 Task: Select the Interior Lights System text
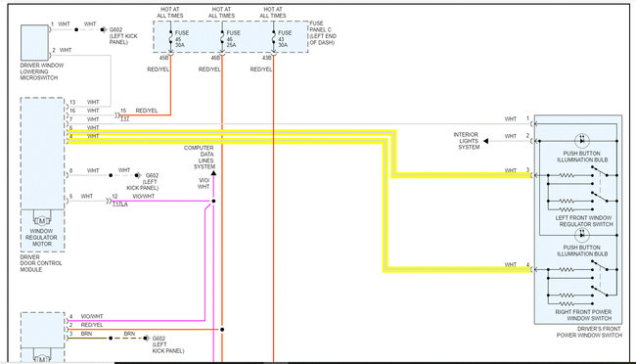(x=467, y=141)
